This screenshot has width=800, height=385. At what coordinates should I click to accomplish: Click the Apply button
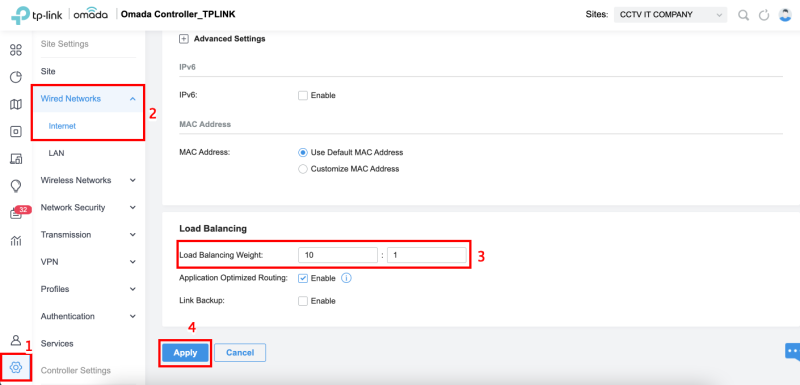click(x=185, y=353)
